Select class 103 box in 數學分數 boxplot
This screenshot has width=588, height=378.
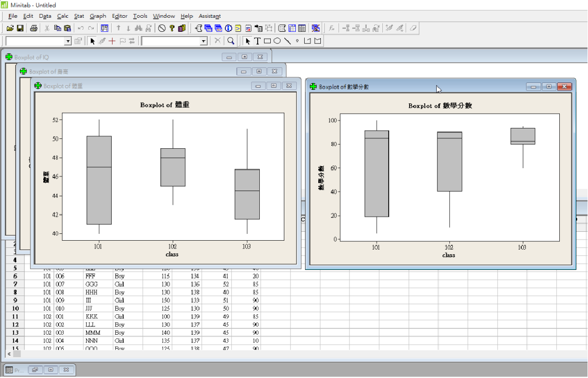[523, 136]
